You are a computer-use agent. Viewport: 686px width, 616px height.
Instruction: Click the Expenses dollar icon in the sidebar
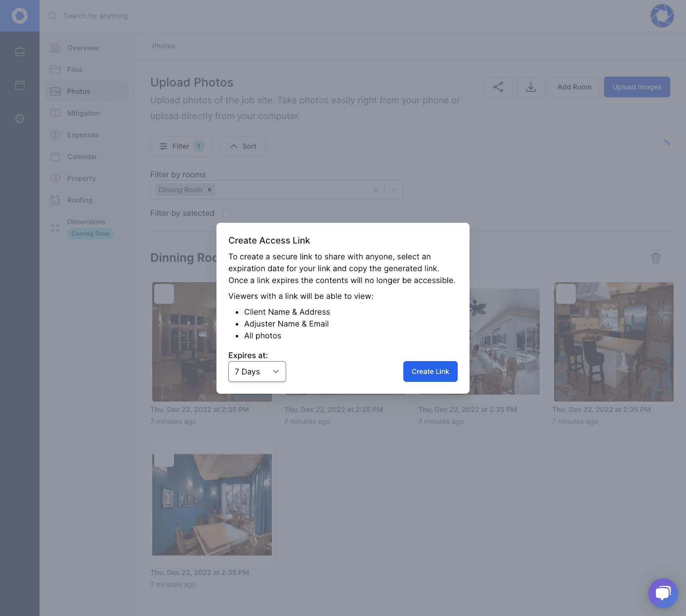click(55, 135)
